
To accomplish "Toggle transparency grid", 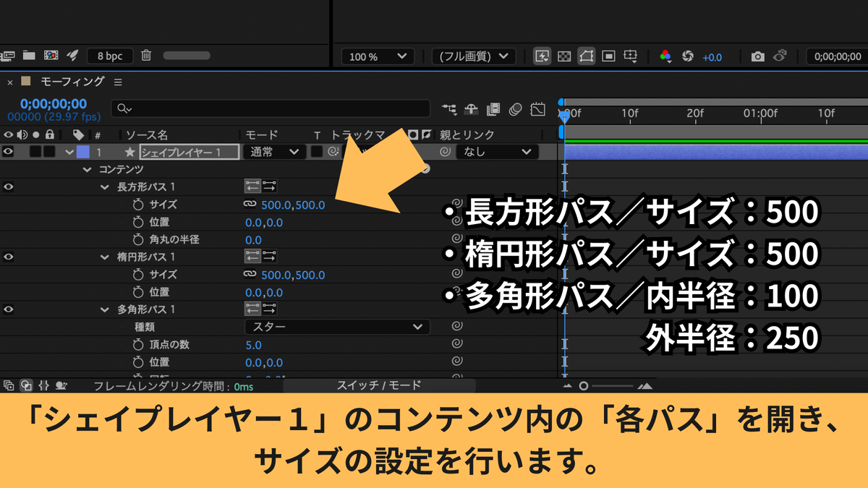I will 565,56.
